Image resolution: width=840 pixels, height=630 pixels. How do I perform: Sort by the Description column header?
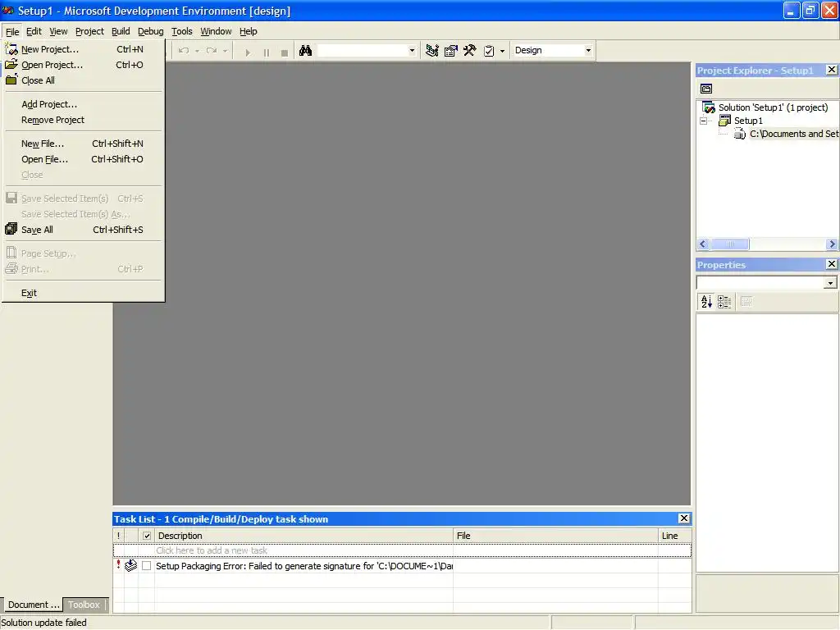304,536
